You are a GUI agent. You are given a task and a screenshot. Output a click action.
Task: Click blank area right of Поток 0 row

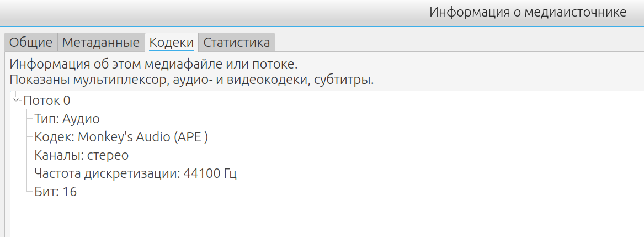point(331,101)
